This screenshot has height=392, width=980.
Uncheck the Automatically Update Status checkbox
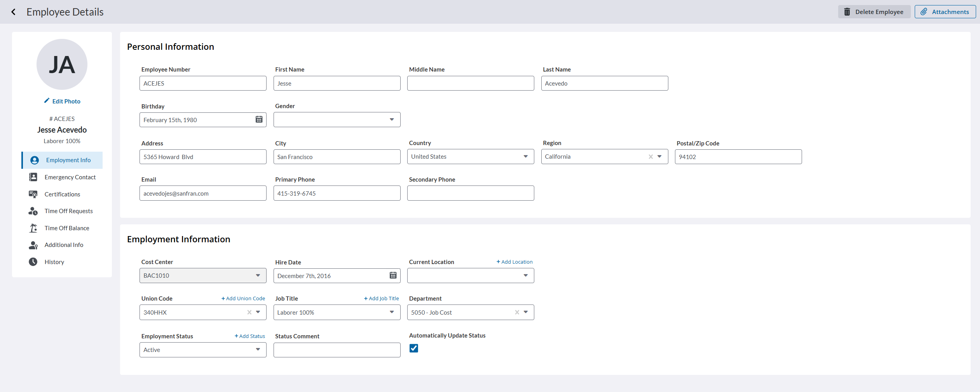[414, 348]
